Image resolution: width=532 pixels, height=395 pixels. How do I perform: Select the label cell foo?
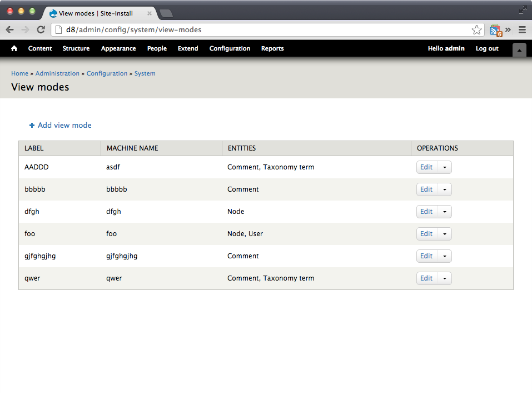tap(30, 234)
